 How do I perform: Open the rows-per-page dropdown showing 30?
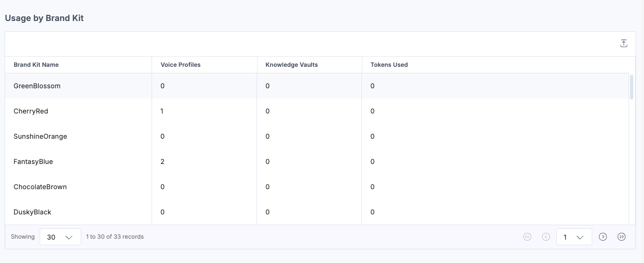click(x=61, y=237)
